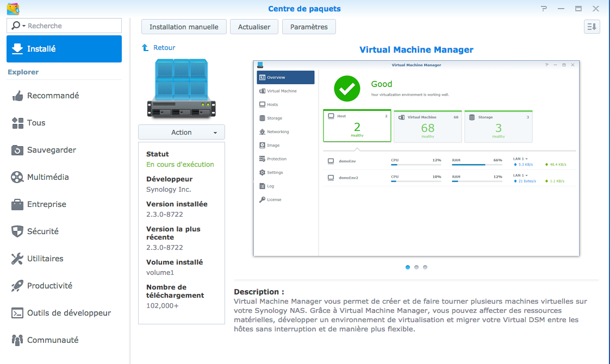Click the search magnifier icon
The height and width of the screenshot is (364, 610).
click(x=16, y=26)
